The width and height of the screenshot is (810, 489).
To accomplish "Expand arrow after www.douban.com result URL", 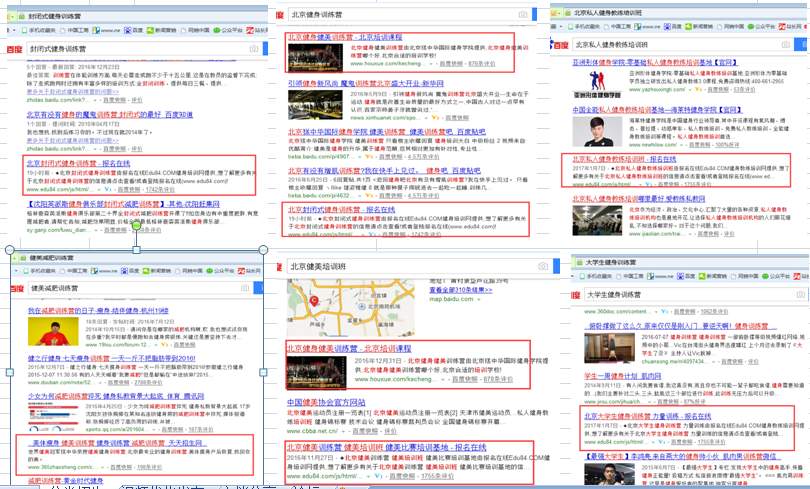I will coord(101,383).
